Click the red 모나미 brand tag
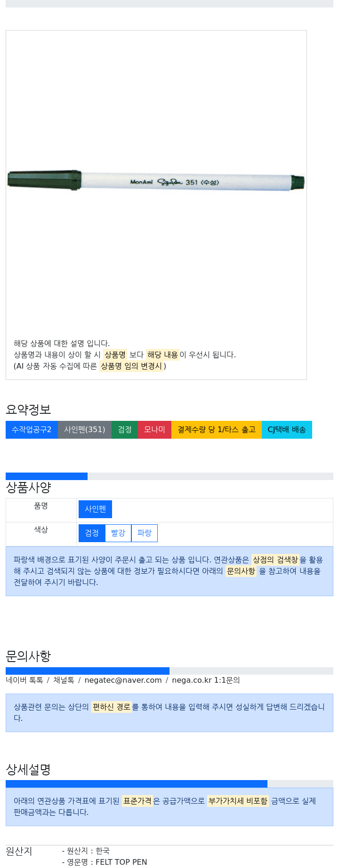339x868 pixels. pos(154,430)
